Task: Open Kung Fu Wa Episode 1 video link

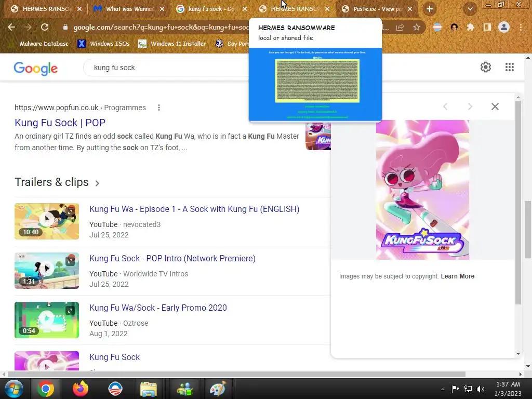Action: tap(194, 209)
